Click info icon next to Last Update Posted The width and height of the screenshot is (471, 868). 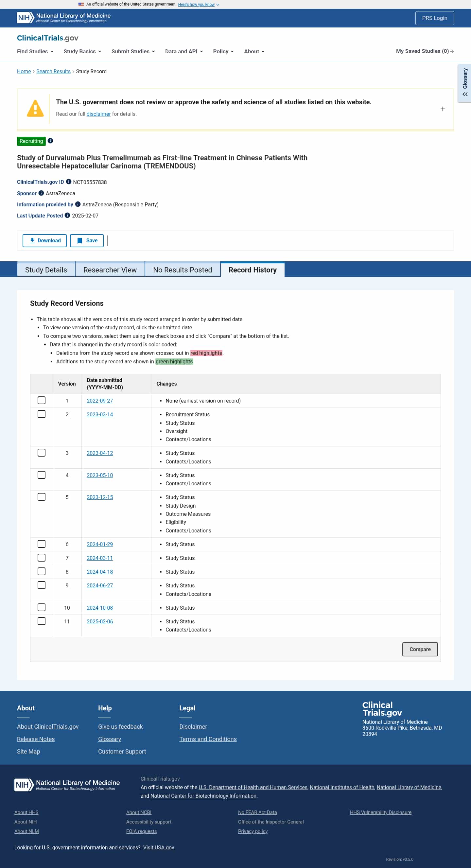coord(67,215)
